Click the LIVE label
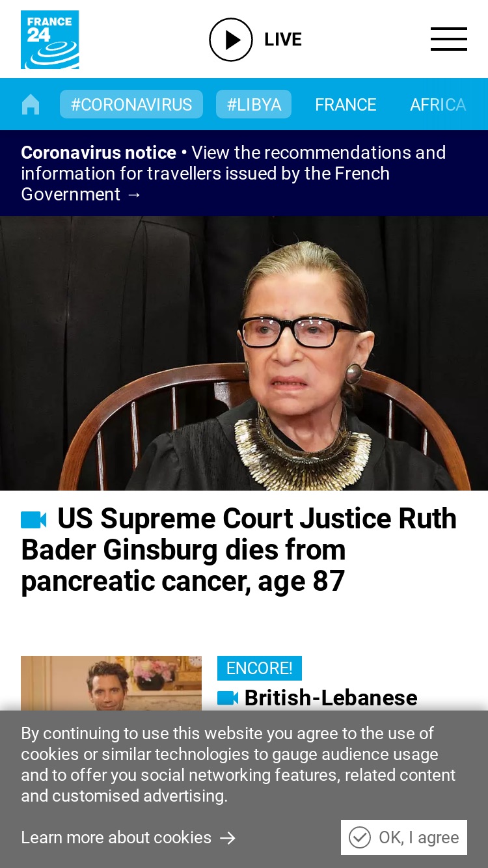Image resolution: width=488 pixels, height=868 pixels. point(283,40)
